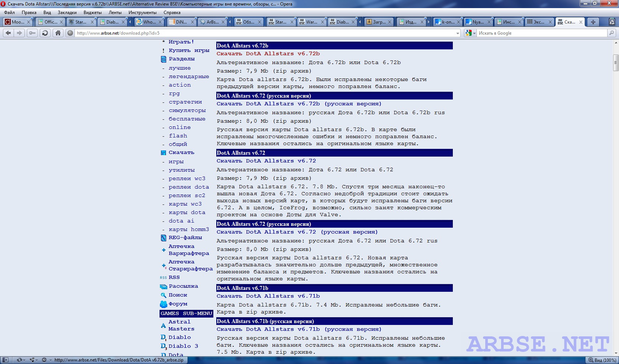Image resolution: width=619 pixels, height=364 pixels.
Task: Click the REG-файлы icon in sidebar
Action: (164, 238)
